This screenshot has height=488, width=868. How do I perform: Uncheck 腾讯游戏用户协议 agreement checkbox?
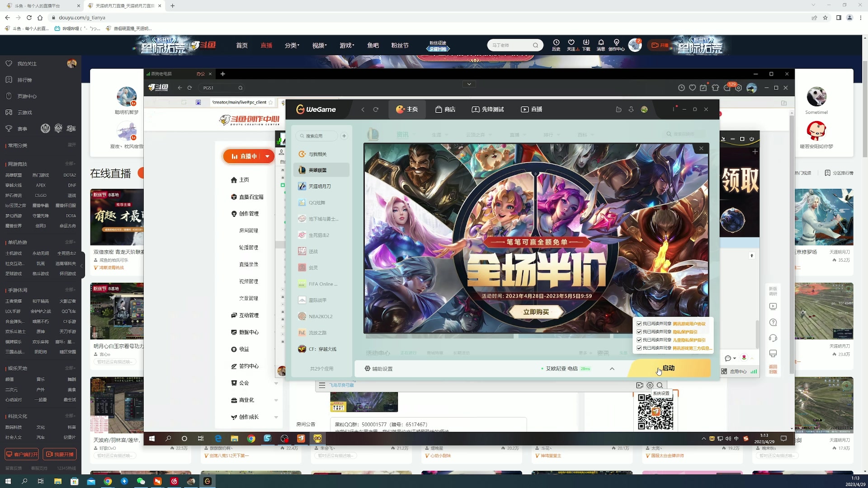pyautogui.click(x=639, y=324)
